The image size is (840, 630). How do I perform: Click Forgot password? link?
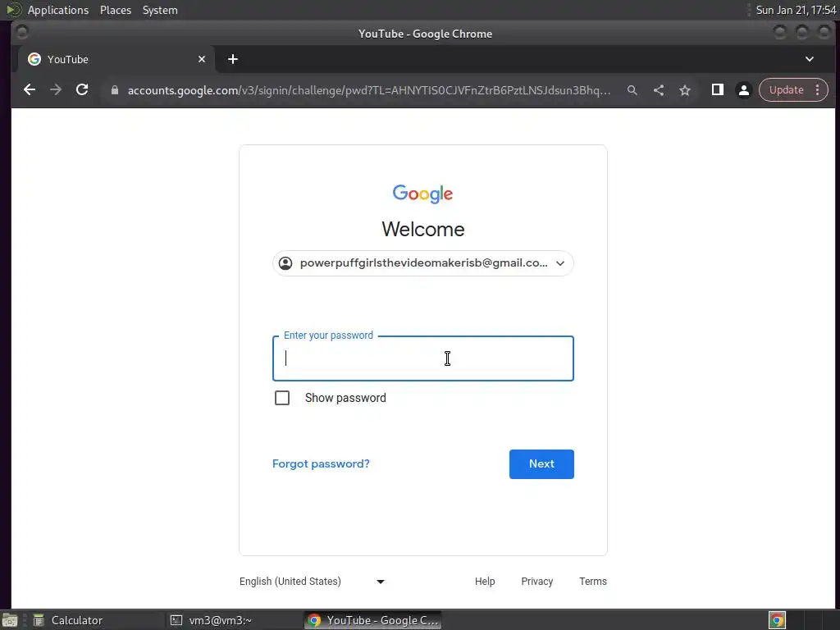321,464
